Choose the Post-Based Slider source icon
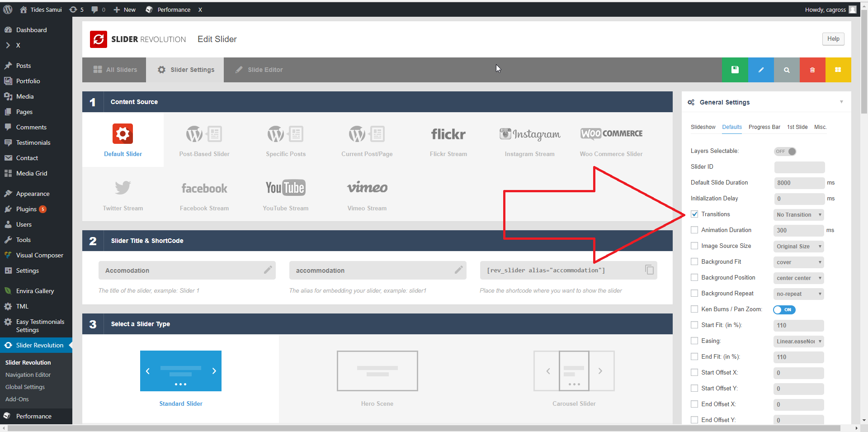 point(204,134)
